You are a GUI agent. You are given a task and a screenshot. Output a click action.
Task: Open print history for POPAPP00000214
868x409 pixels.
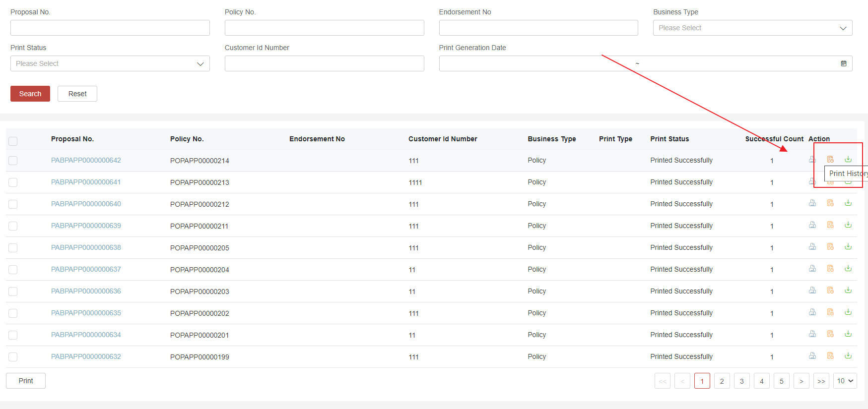(x=830, y=159)
